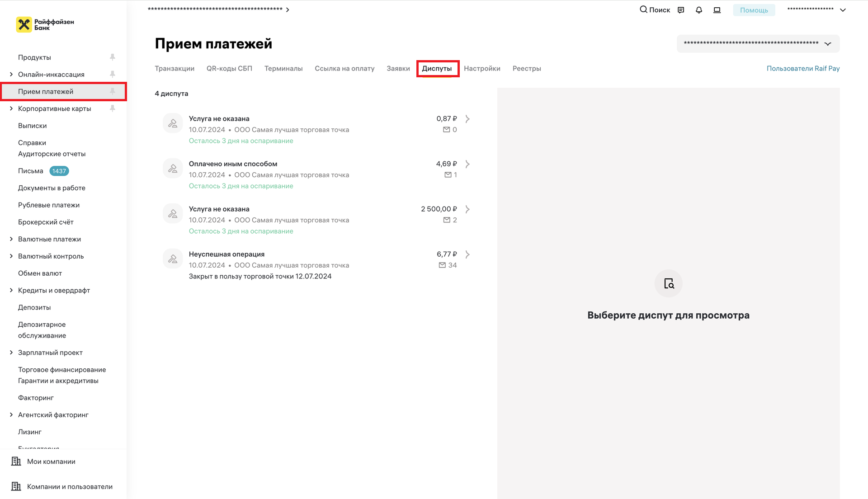Pin the Корпоративные карты menu item

click(113, 108)
